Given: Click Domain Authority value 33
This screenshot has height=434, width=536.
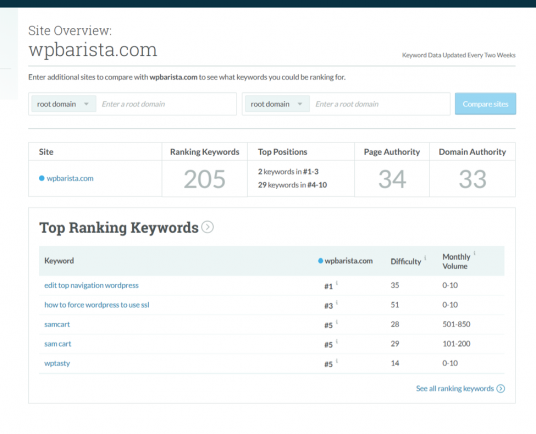Looking at the screenshot, I should point(472,179).
